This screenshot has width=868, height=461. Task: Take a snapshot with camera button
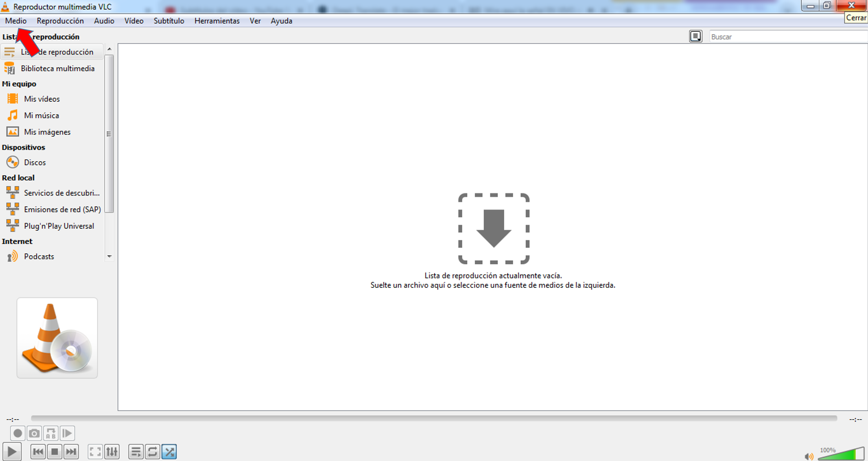pyautogui.click(x=34, y=433)
